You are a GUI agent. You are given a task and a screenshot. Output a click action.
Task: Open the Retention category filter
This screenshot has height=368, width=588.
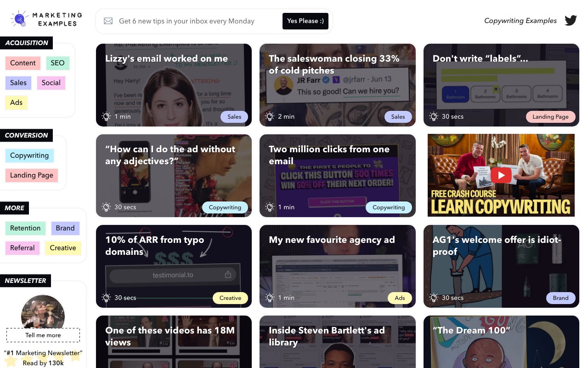point(25,228)
